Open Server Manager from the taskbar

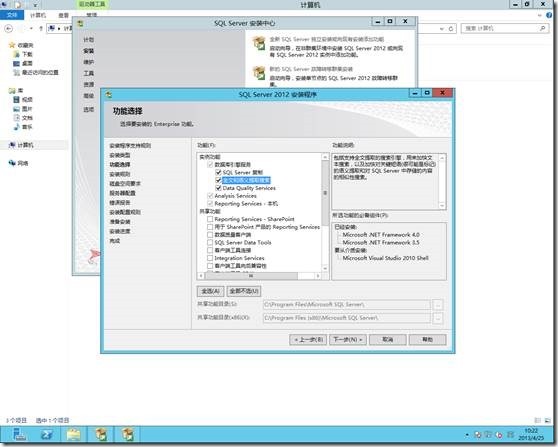(19, 435)
